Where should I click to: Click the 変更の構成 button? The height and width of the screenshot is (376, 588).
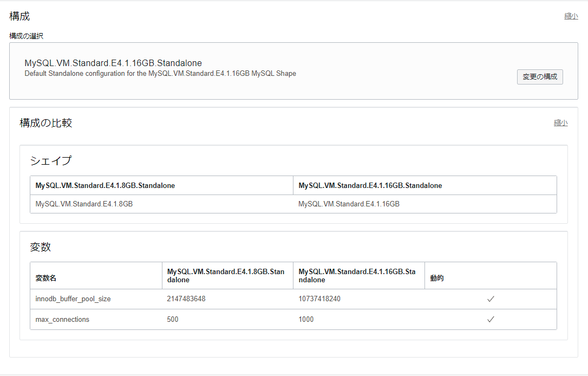(x=540, y=77)
